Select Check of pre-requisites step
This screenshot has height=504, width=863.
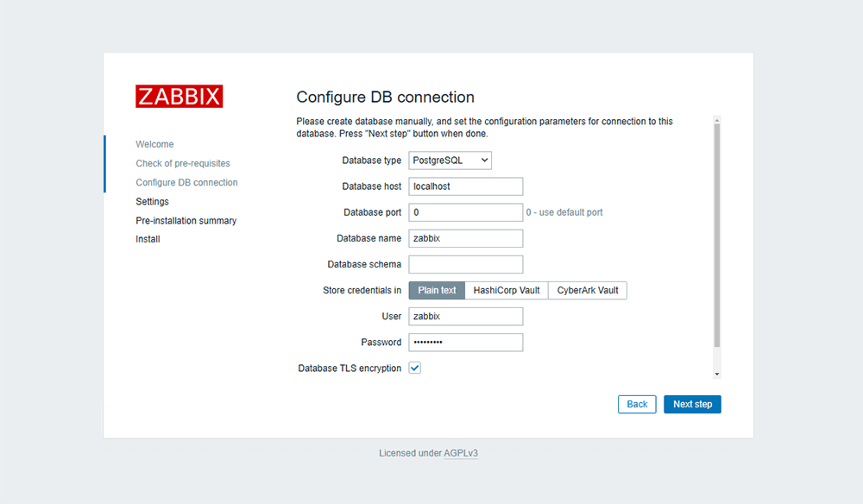click(183, 163)
